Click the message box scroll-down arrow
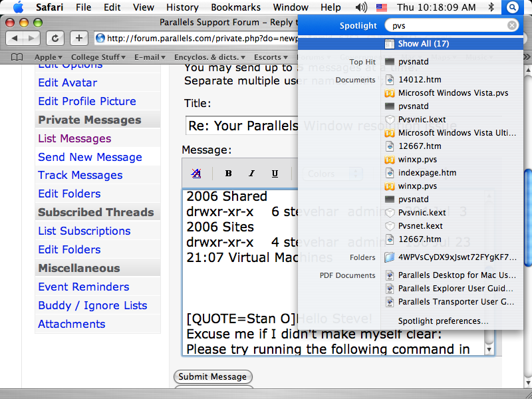Viewport: 532px width, 399px height. coord(489,350)
